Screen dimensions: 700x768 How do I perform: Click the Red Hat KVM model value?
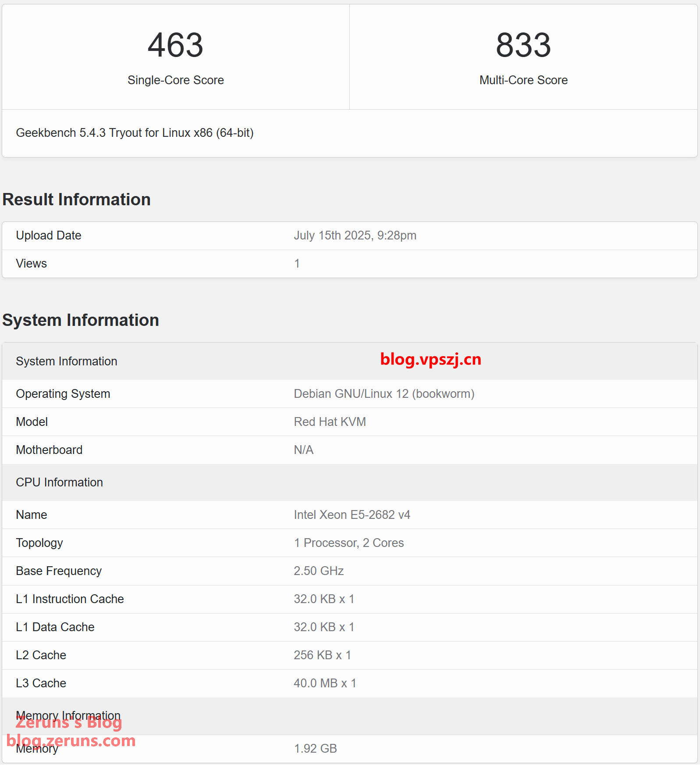[x=330, y=422]
